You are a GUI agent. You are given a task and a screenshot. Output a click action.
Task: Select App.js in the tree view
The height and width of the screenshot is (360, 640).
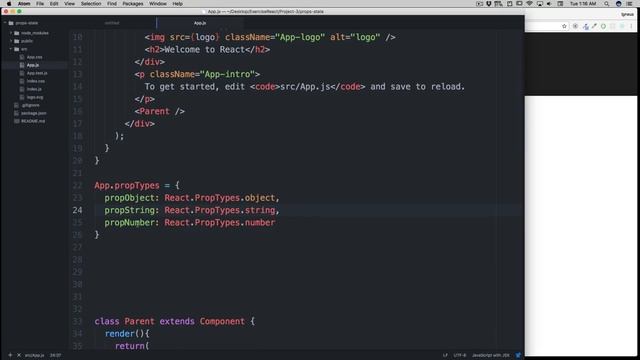tap(33, 65)
